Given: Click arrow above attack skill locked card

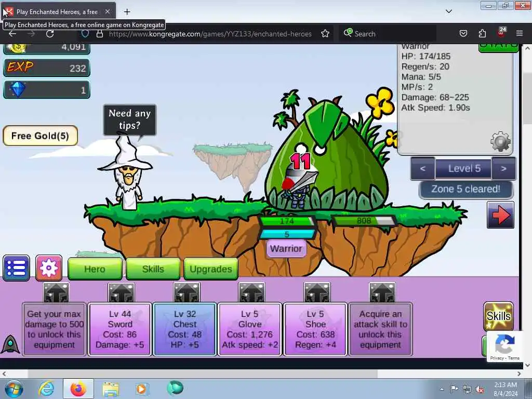Looking at the screenshot, I should pos(382,292).
